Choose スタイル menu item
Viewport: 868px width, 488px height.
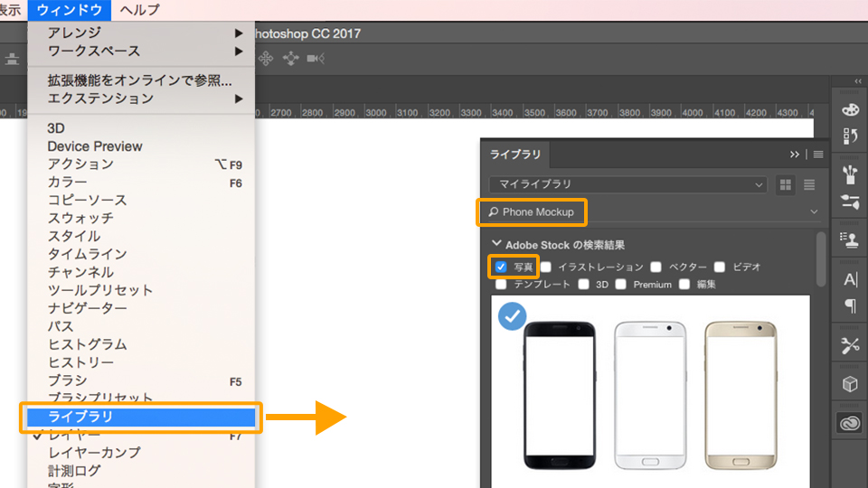pos(141,236)
